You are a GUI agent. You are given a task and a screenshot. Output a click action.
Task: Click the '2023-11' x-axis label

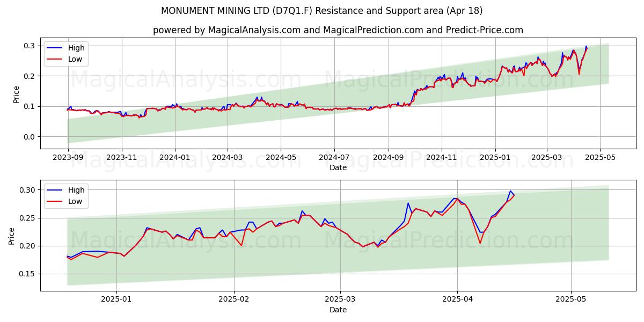click(x=121, y=158)
